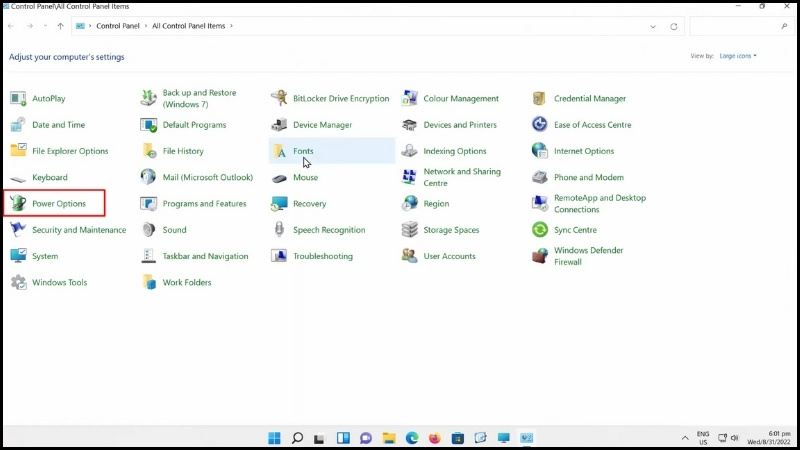Click the Default Programs icon
This screenshot has width=800, height=450.
pos(148,124)
